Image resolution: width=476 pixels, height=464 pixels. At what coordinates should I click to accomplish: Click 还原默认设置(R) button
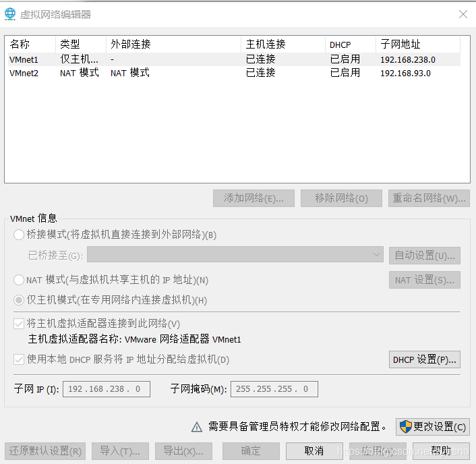pos(45,451)
